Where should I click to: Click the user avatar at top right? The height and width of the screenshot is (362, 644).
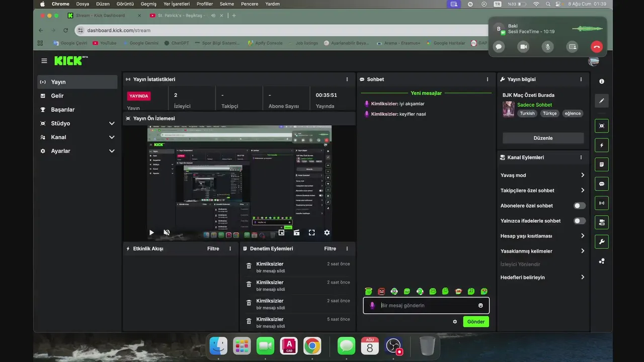[594, 61]
